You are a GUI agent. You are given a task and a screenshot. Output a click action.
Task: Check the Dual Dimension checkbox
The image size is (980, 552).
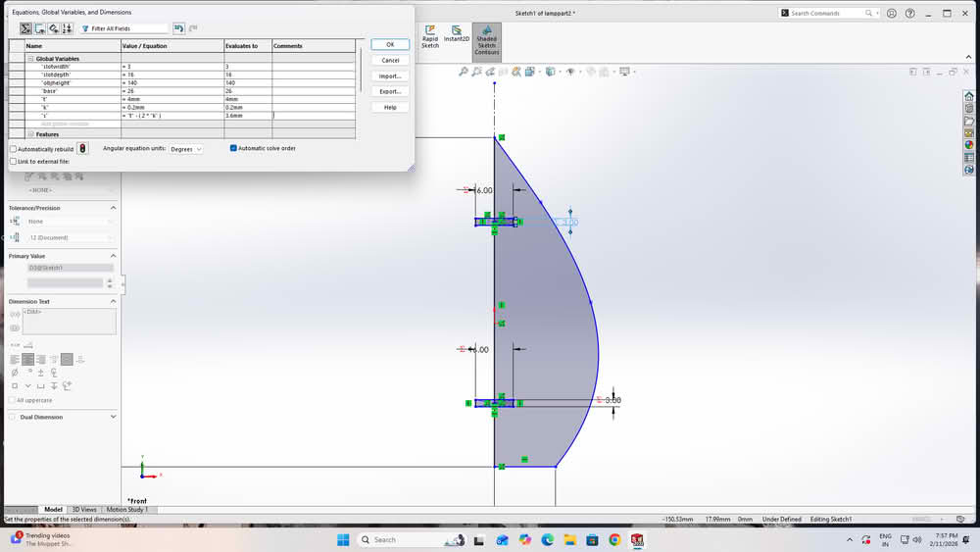click(x=12, y=417)
